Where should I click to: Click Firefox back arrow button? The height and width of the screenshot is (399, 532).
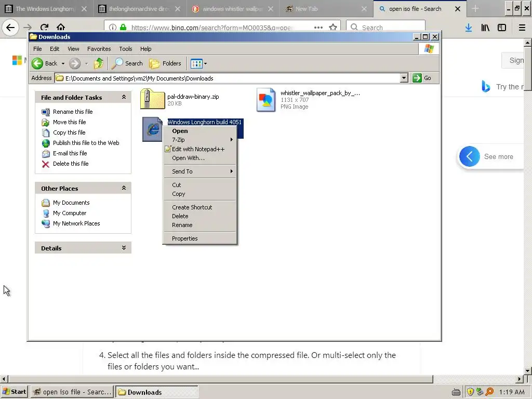(x=10, y=27)
